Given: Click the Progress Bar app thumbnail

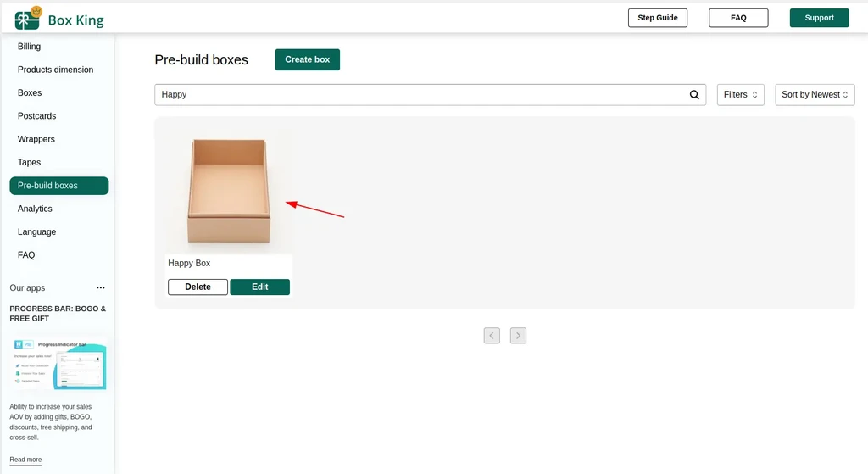Looking at the screenshot, I should click(x=59, y=363).
